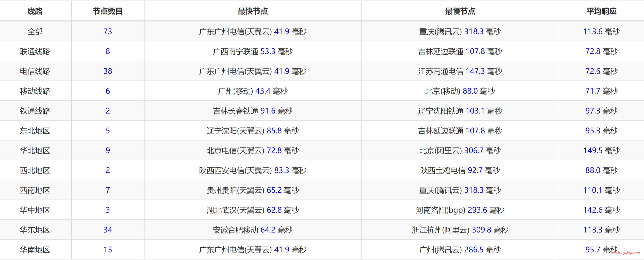The image size is (644, 260).
Task: Select the 华南地区 row label
Action: pyautogui.click(x=35, y=250)
